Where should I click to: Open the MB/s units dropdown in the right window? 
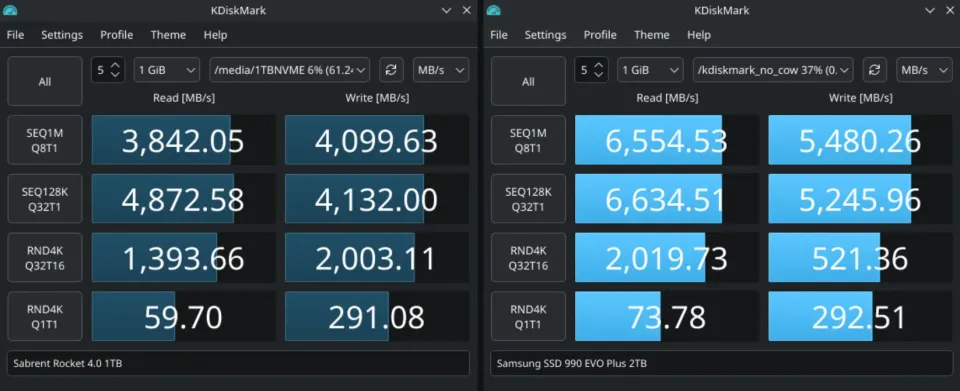pos(924,70)
